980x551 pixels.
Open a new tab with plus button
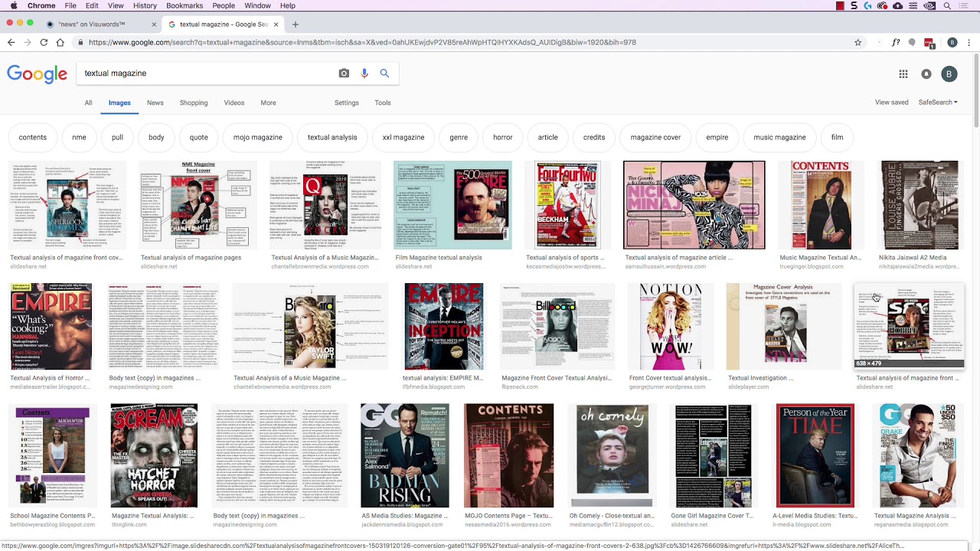[296, 24]
